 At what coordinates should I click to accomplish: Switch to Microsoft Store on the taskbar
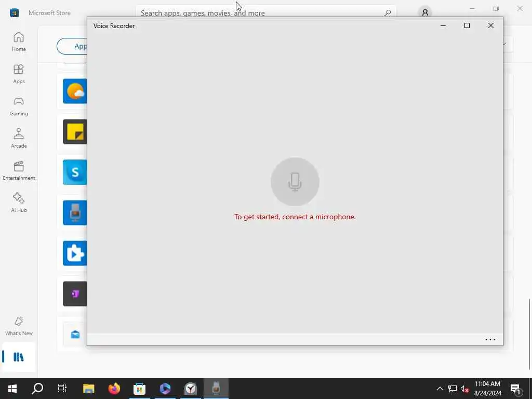139,389
